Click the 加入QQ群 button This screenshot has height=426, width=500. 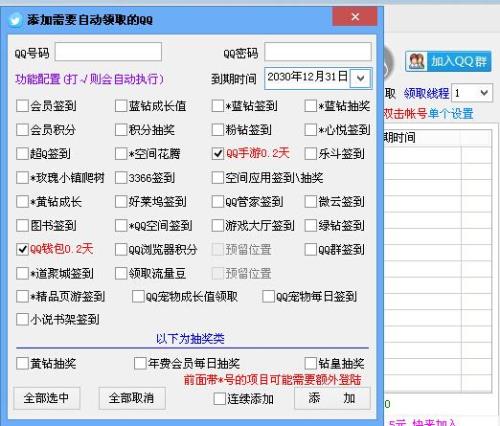point(448,61)
